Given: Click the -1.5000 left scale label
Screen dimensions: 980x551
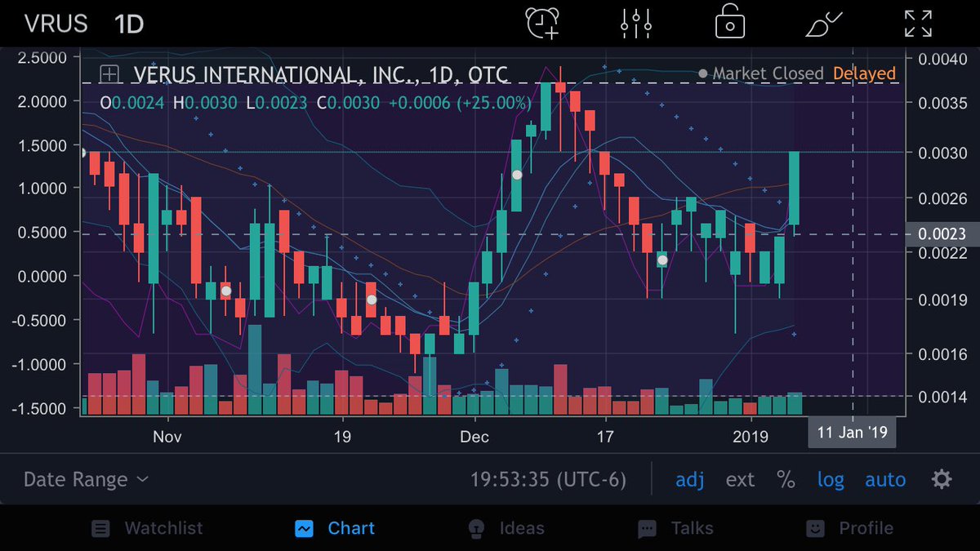Looking at the screenshot, I should pos(38,408).
